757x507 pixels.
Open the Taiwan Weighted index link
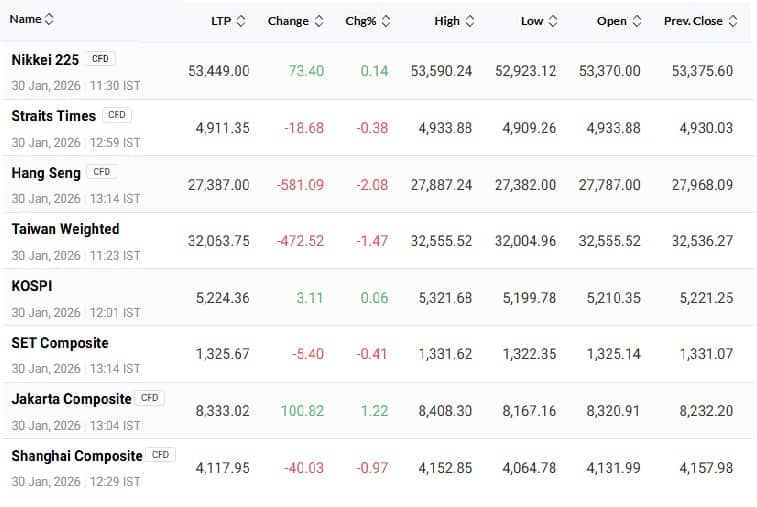click(65, 229)
